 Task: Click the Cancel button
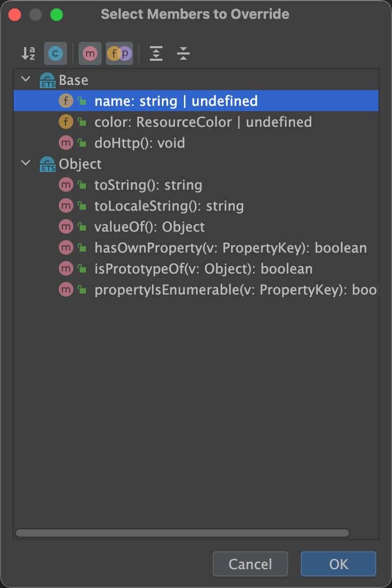(250, 563)
